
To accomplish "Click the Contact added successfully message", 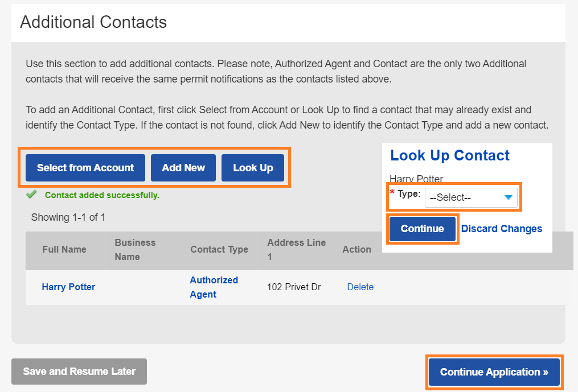I will [102, 195].
